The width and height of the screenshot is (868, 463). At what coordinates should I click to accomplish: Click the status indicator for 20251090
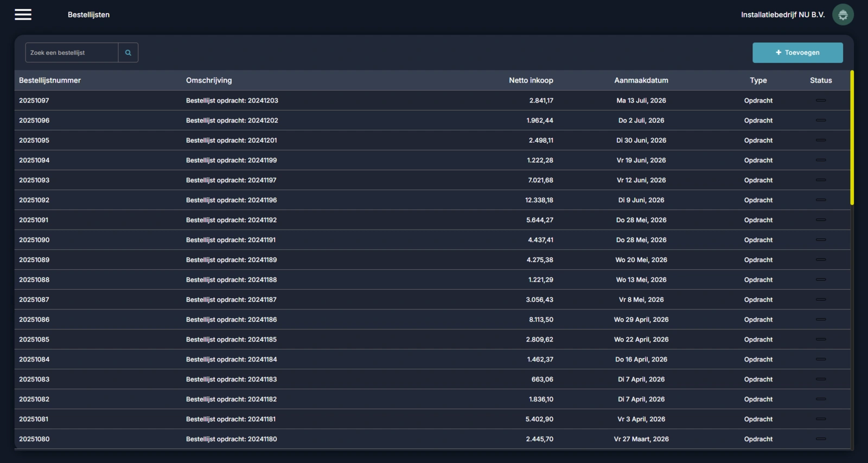821,240
